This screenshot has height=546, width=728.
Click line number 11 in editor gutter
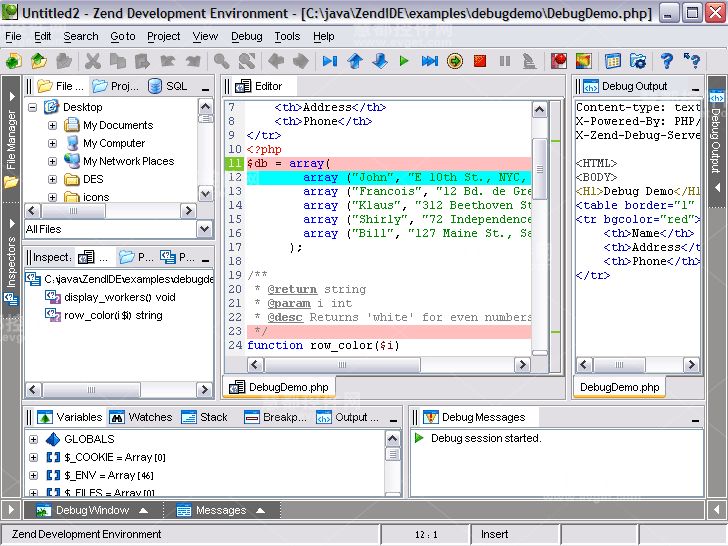[234, 163]
